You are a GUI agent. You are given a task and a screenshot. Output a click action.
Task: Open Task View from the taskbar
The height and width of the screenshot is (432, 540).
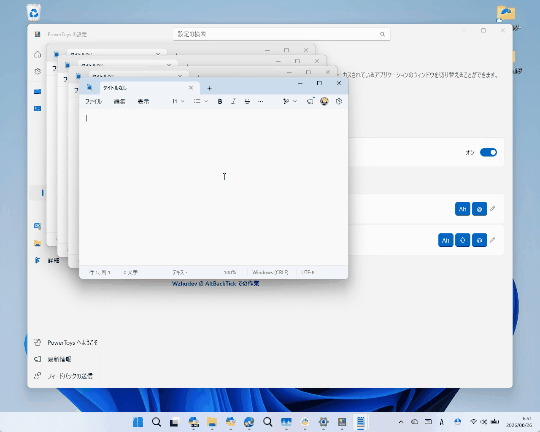[x=175, y=422]
